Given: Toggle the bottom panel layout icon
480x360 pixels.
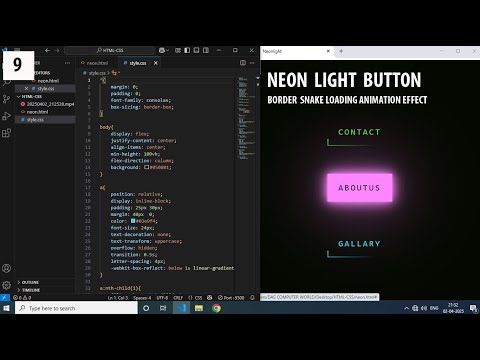Looking at the screenshot, I should pyautogui.click(x=196, y=50).
